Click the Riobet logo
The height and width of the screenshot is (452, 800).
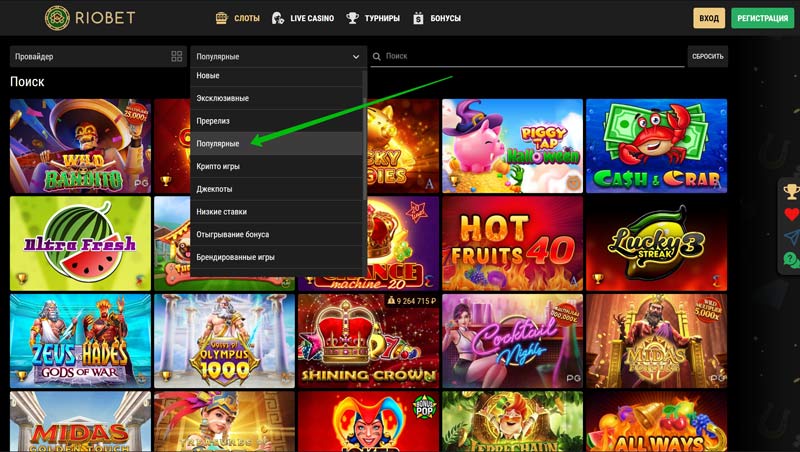pyautogui.click(x=92, y=18)
